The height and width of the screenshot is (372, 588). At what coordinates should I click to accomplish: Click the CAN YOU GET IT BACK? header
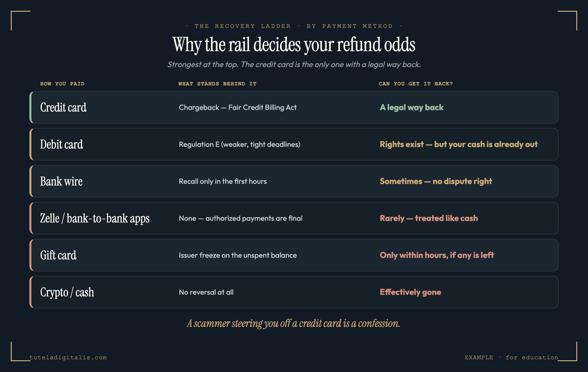click(x=416, y=84)
